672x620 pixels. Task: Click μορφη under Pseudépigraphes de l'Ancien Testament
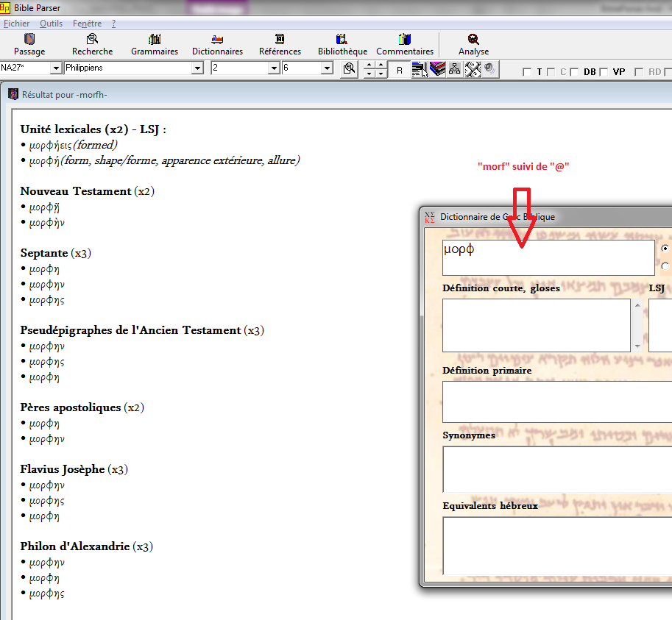click(x=44, y=377)
